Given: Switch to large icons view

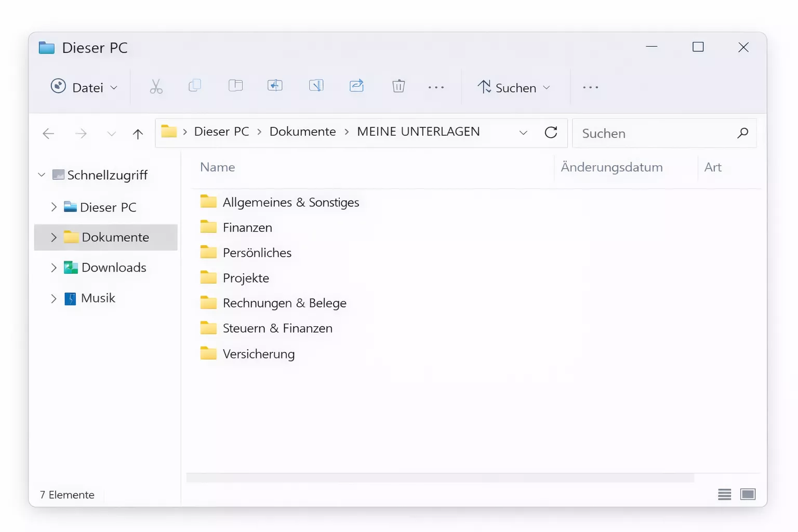Looking at the screenshot, I should tap(748, 495).
